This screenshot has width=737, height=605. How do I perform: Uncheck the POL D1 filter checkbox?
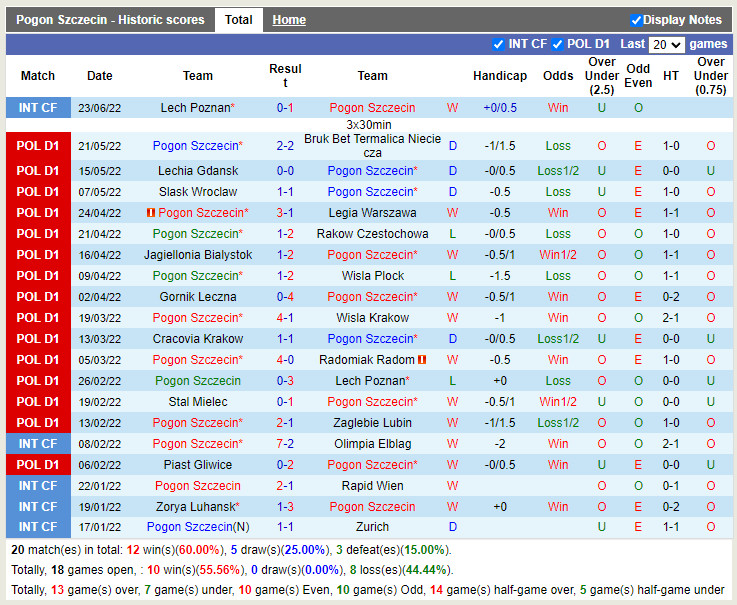[558, 44]
